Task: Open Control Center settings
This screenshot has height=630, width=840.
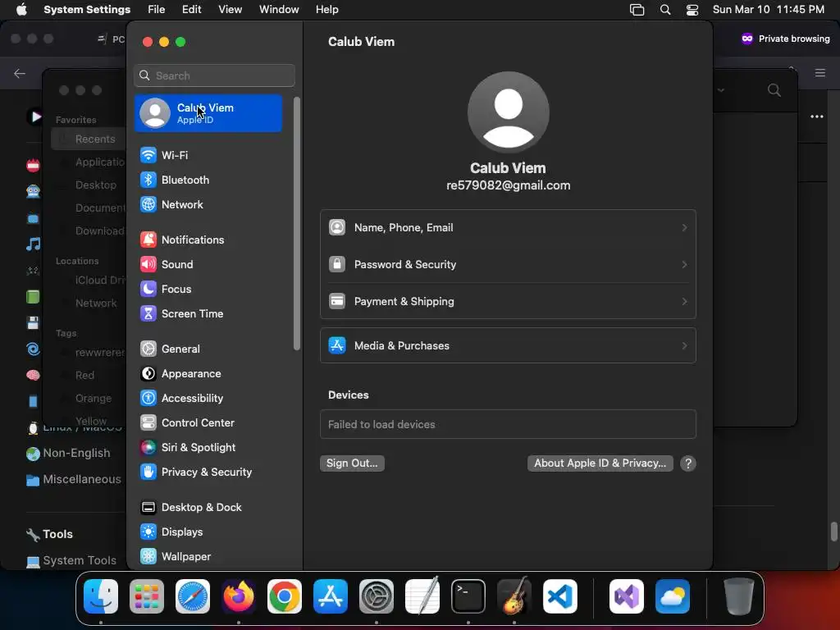Action: (x=208, y=423)
